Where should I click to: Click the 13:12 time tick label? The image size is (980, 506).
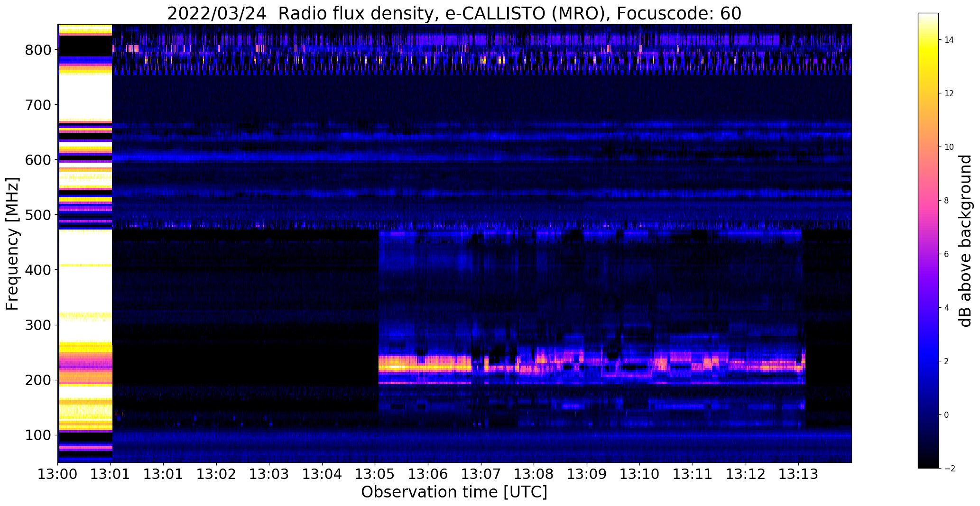[746, 474]
